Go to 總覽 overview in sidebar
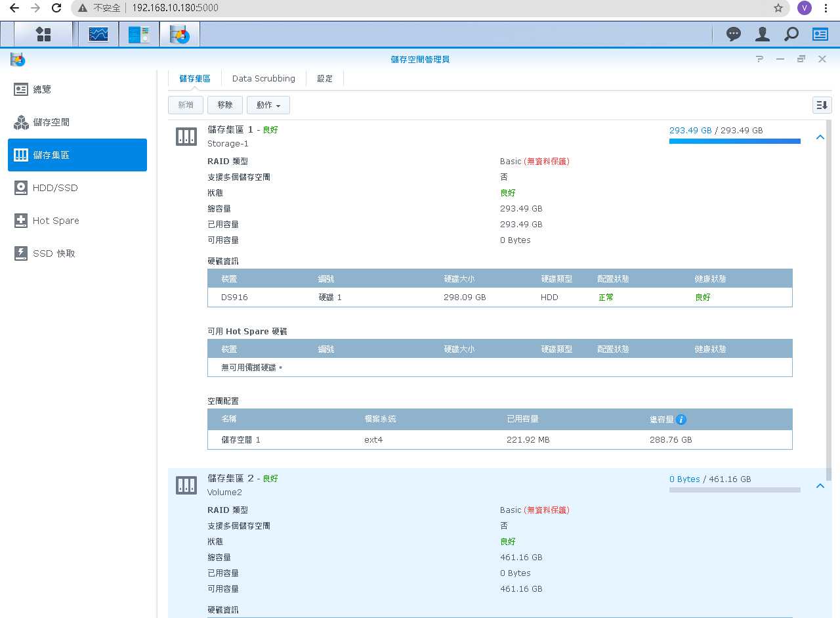 point(77,89)
